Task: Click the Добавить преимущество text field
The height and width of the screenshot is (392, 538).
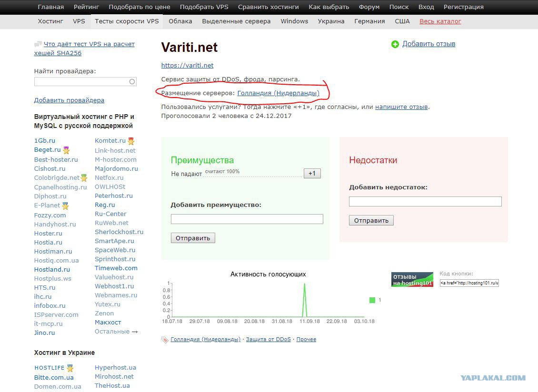Action: tap(247, 219)
